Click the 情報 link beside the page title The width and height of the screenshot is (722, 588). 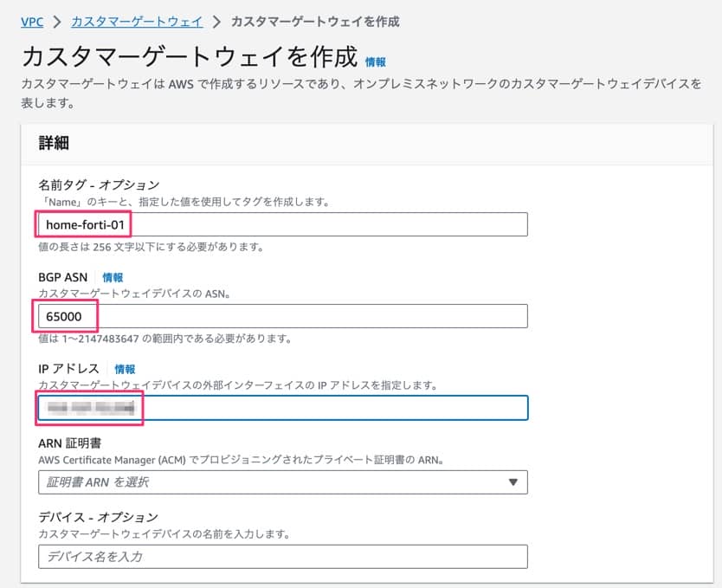coord(375,61)
